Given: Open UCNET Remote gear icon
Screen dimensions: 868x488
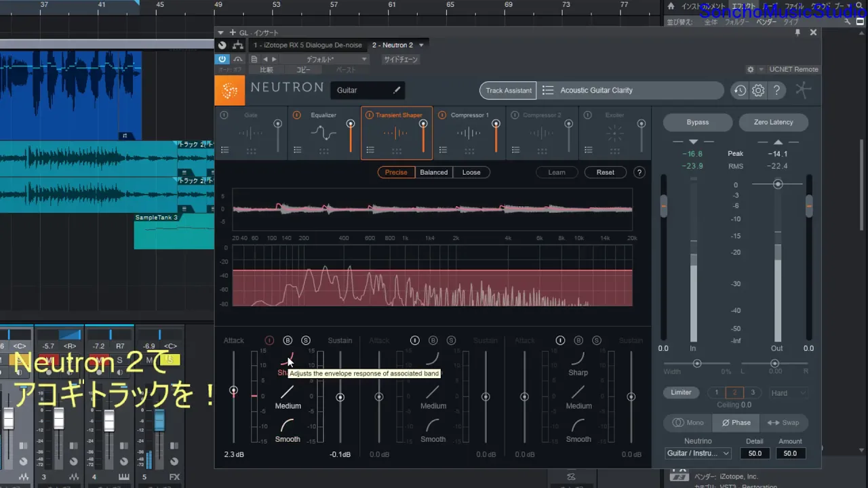Looking at the screenshot, I should 751,69.
